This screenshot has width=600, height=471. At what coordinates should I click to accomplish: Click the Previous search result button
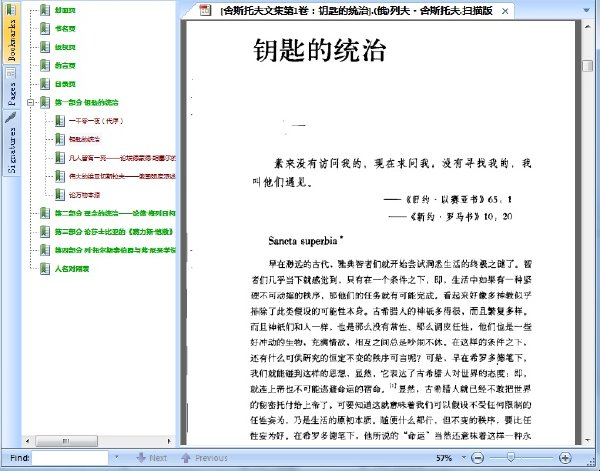(x=204, y=458)
